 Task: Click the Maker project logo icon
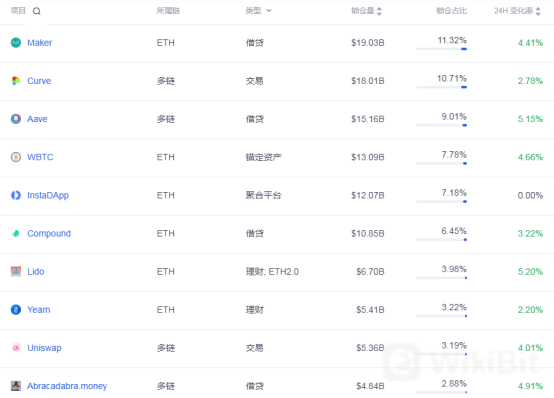tap(16, 43)
